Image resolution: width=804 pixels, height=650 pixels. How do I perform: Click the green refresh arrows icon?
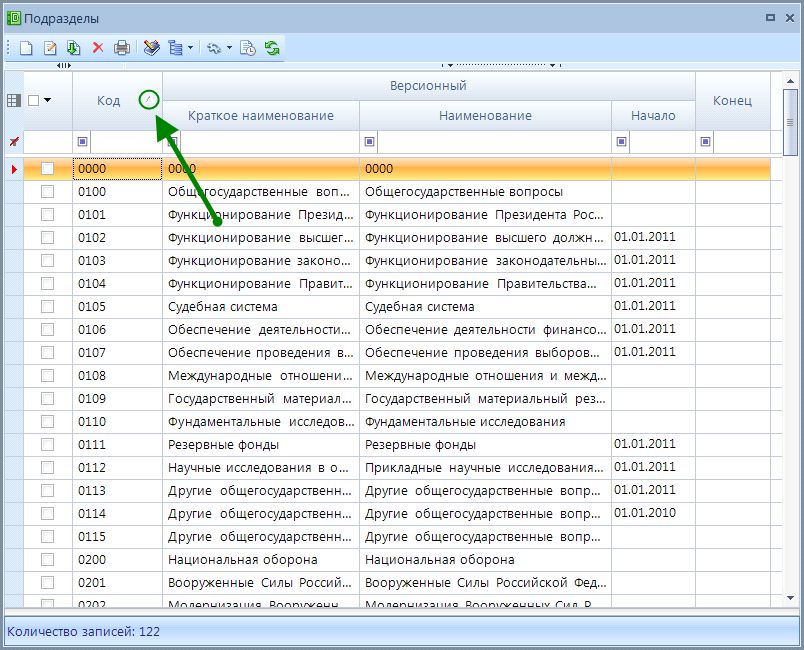(272, 47)
